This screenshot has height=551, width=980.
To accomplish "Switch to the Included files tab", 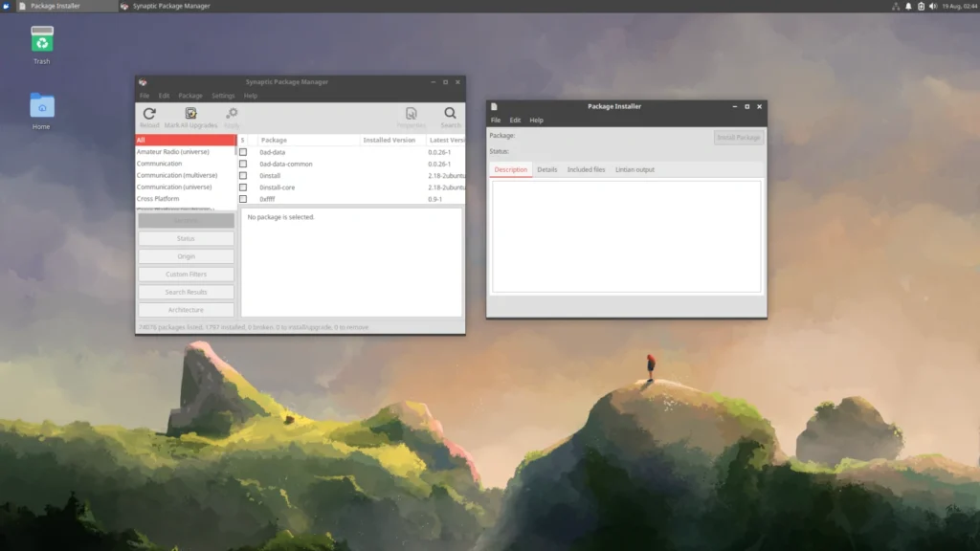I will pyautogui.click(x=587, y=169).
